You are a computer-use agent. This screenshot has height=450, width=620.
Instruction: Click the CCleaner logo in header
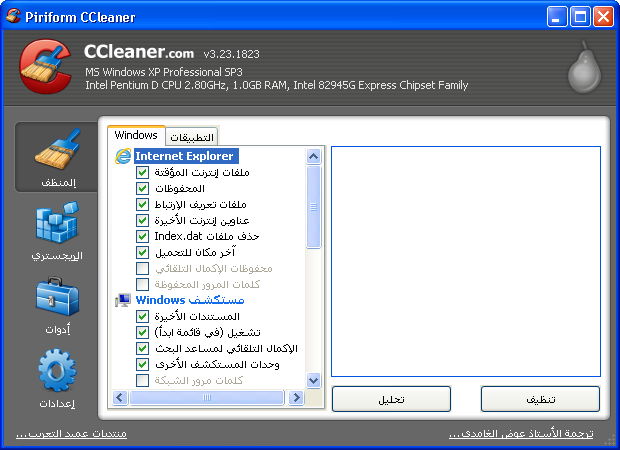pos(45,69)
